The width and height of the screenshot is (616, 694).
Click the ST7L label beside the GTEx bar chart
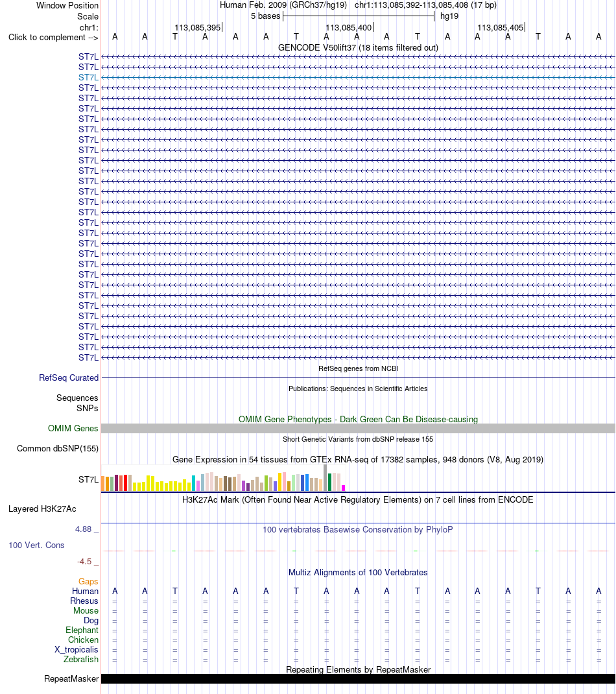(88, 479)
